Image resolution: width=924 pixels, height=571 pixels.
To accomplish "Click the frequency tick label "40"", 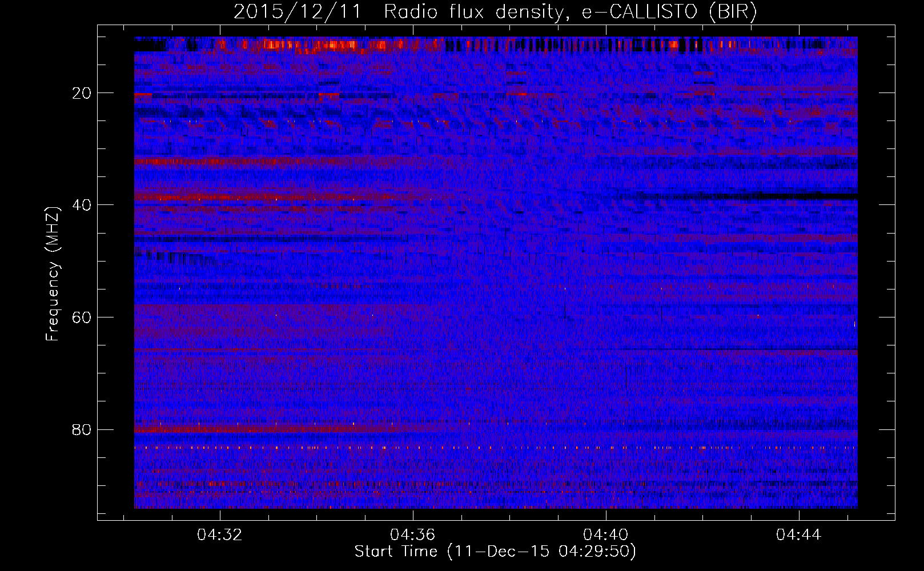I will tap(82, 205).
